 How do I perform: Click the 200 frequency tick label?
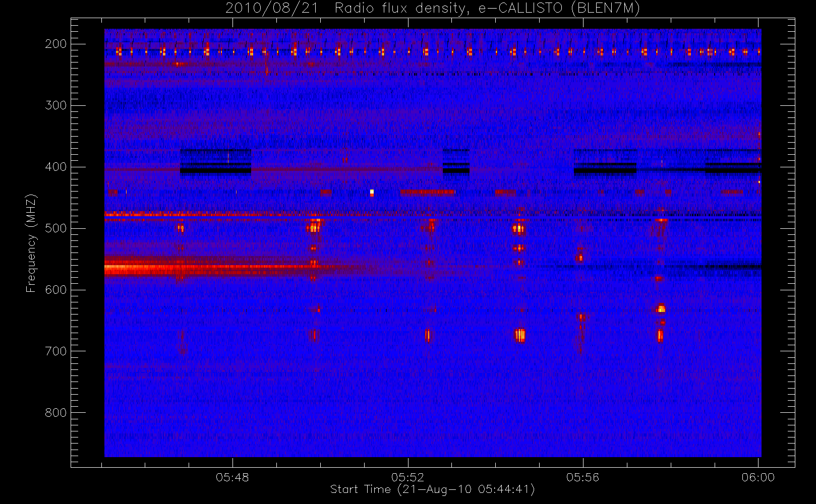pos(56,44)
